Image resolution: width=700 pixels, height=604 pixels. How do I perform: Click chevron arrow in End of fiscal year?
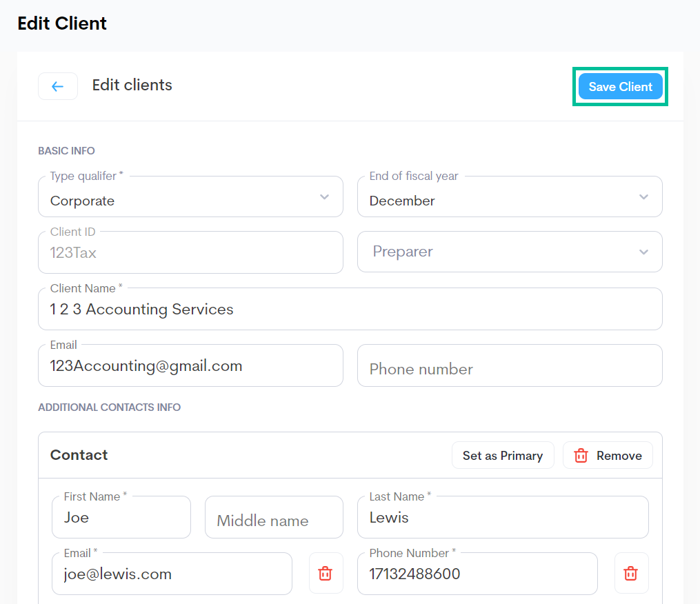pos(643,197)
